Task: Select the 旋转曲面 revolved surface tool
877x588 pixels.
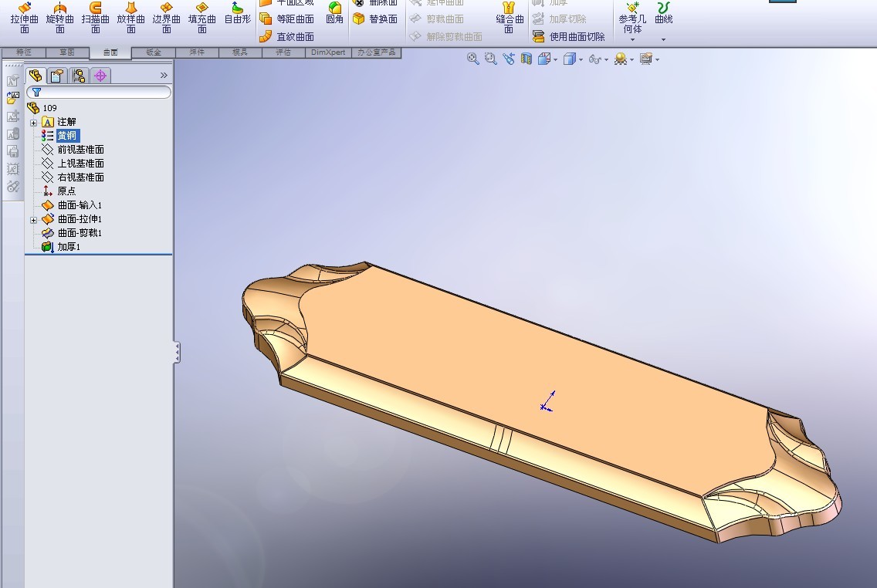Action: 60,18
